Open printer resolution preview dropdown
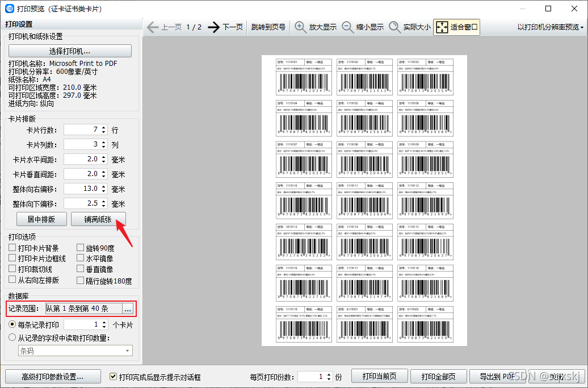 coord(550,27)
